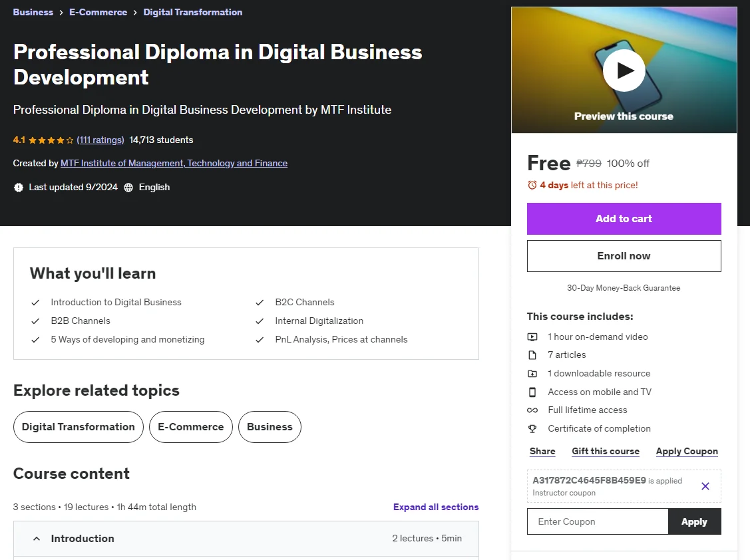
Task: Collapse the Introduction section chevron
Action: (x=37, y=539)
